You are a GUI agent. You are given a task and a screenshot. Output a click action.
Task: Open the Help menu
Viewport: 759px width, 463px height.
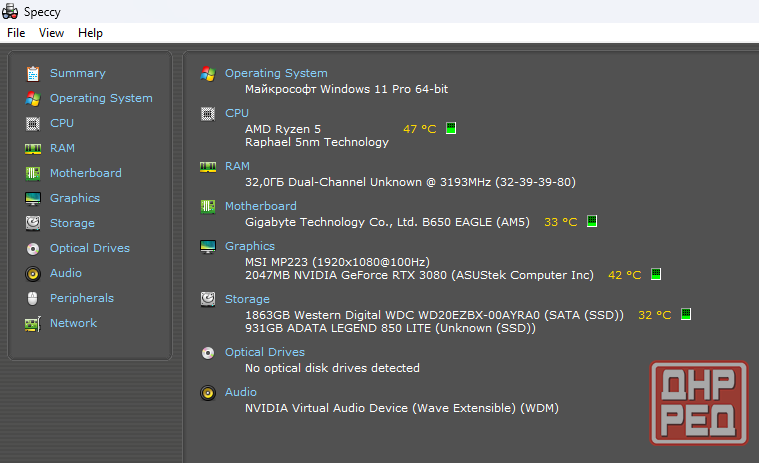click(91, 33)
